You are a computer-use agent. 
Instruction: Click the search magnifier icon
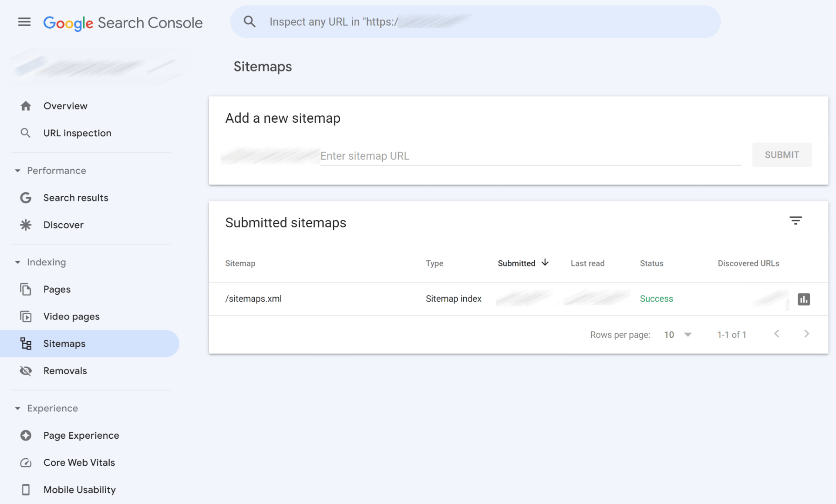pos(249,22)
